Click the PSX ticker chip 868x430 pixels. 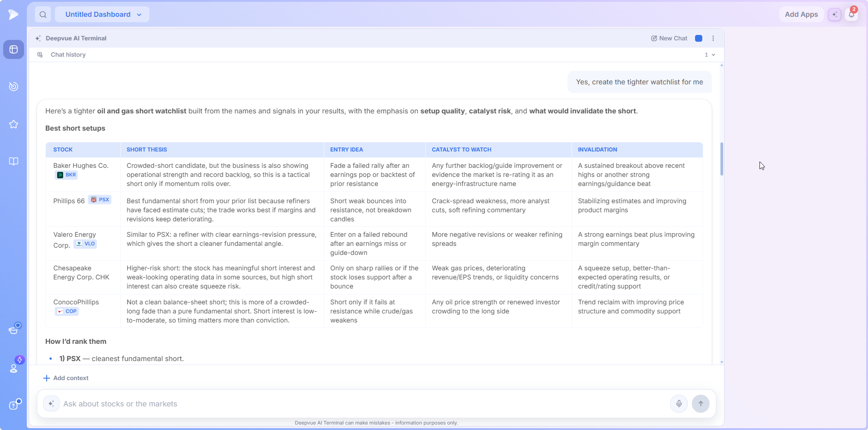point(99,200)
